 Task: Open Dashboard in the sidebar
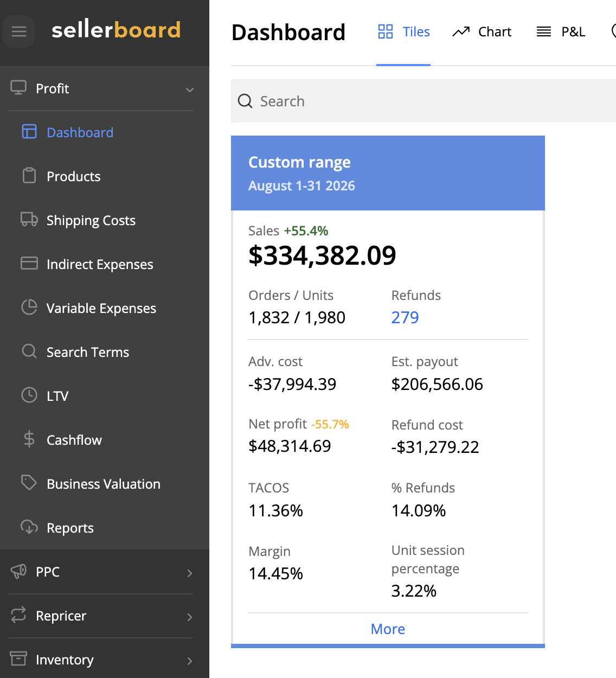80,132
